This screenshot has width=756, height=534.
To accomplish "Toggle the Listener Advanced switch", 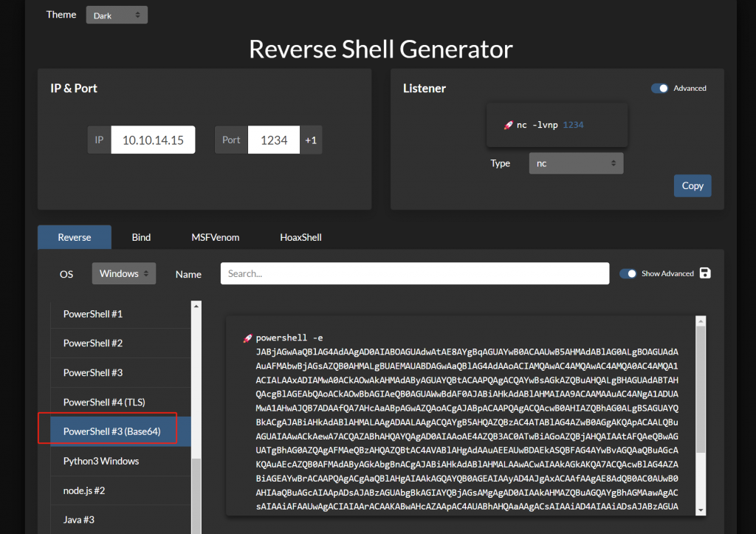I will tap(659, 89).
